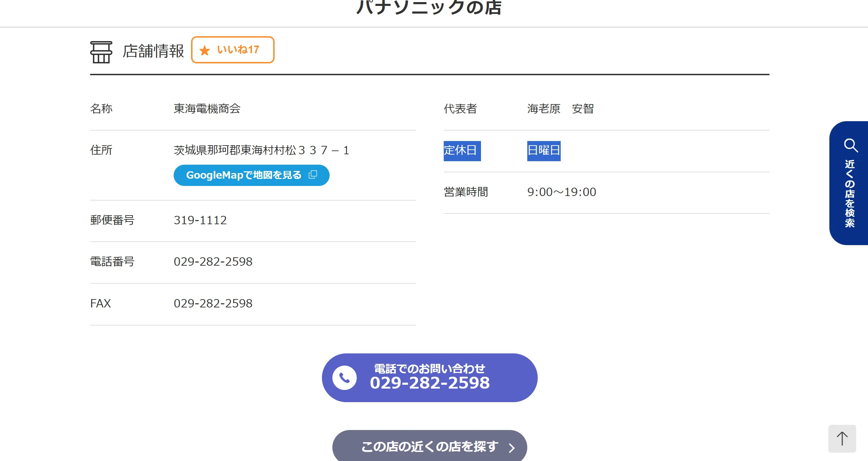Click the 住所 label
Image resolution: width=868 pixels, height=461 pixels.
pyautogui.click(x=101, y=150)
